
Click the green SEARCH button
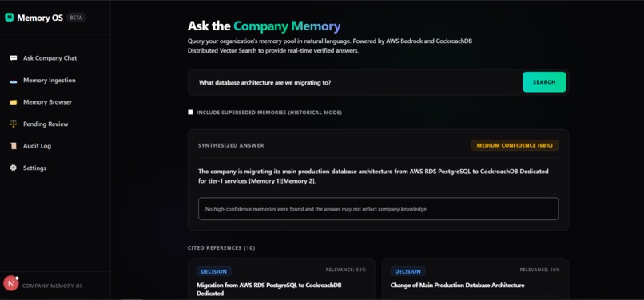tap(544, 82)
